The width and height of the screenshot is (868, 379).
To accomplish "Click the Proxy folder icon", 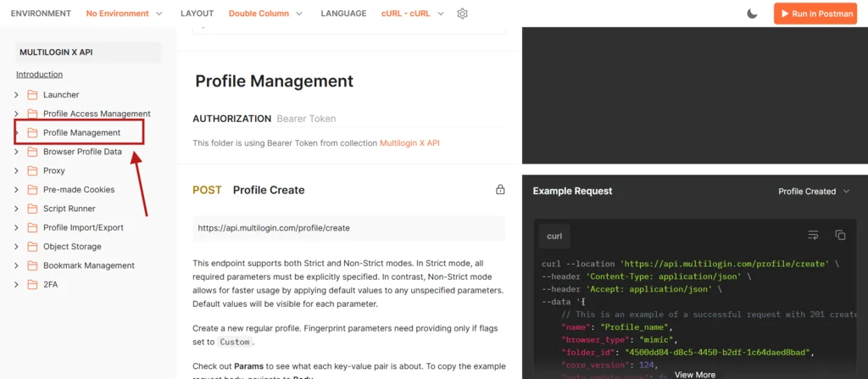I will point(32,170).
